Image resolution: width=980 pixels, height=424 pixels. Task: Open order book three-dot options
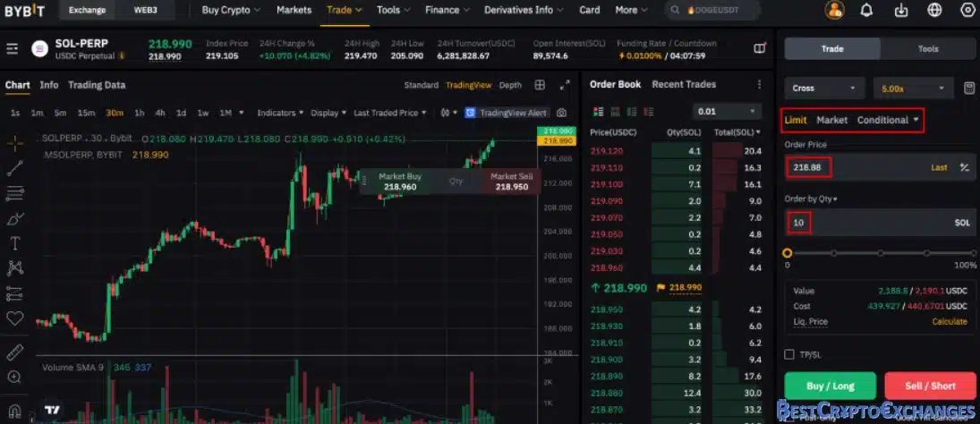759,84
